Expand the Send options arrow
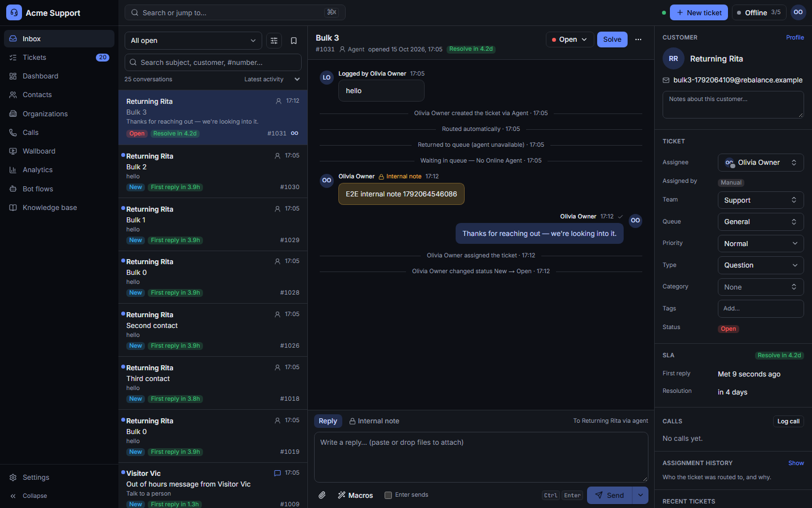This screenshot has width=812, height=508. (x=641, y=495)
